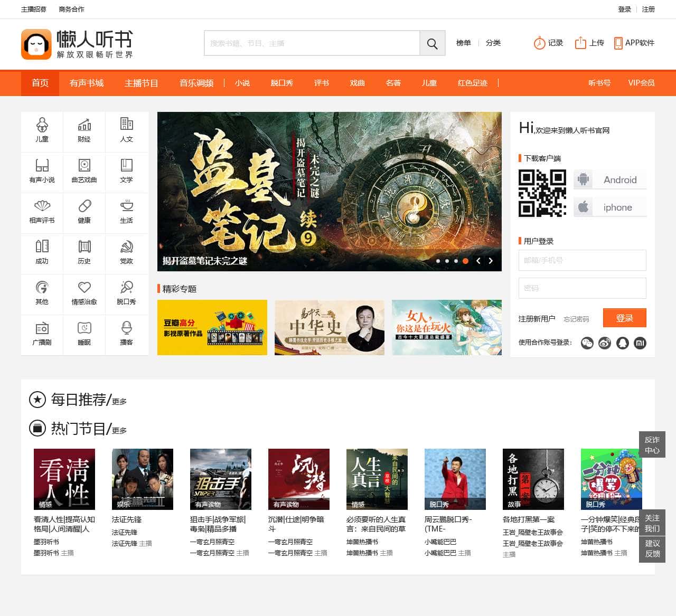This screenshot has width=676, height=616.
Task: Open 小说 in navigation bar
Action: 242,83
